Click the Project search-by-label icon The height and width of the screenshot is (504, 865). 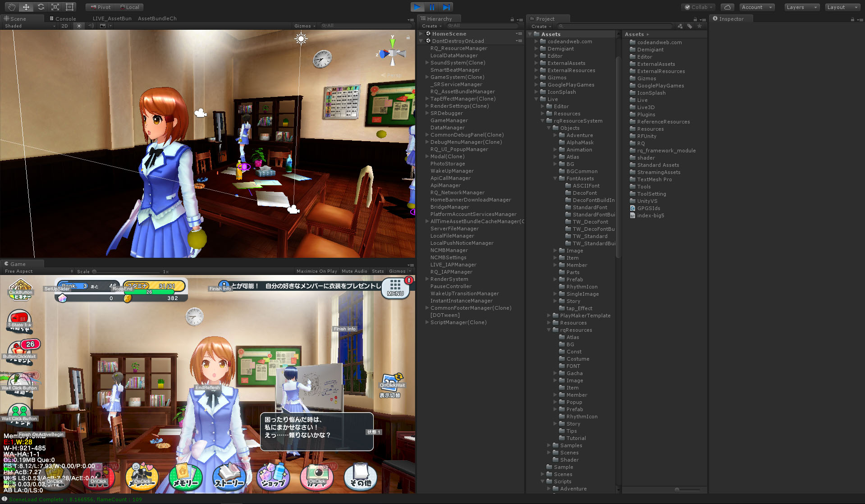690,26
